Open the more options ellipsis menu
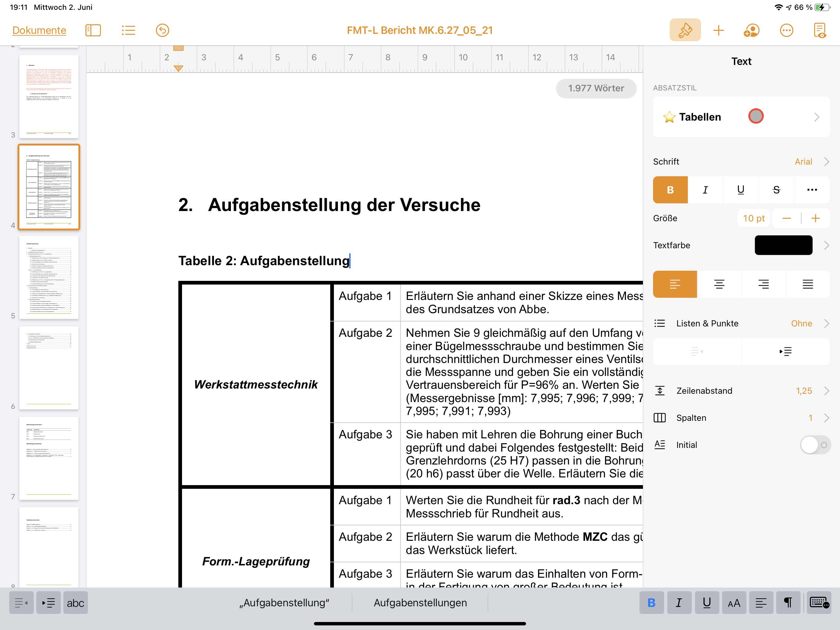This screenshot has height=630, width=840. (786, 30)
